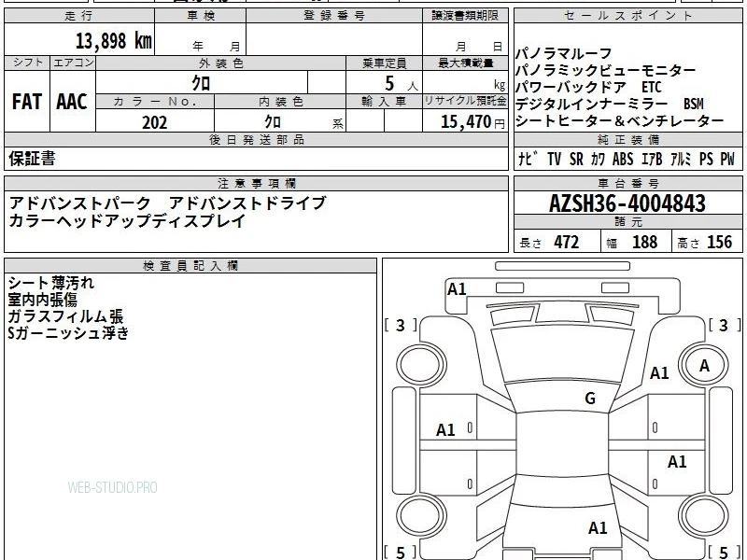This screenshot has height=560, width=747.
Task: Select the エアコン header cell
Action: click(x=73, y=63)
